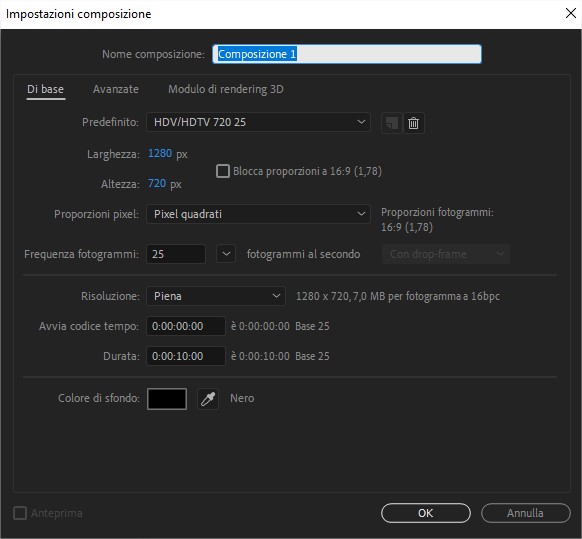
Task: Cancel with the Annulla button
Action: tap(526, 513)
